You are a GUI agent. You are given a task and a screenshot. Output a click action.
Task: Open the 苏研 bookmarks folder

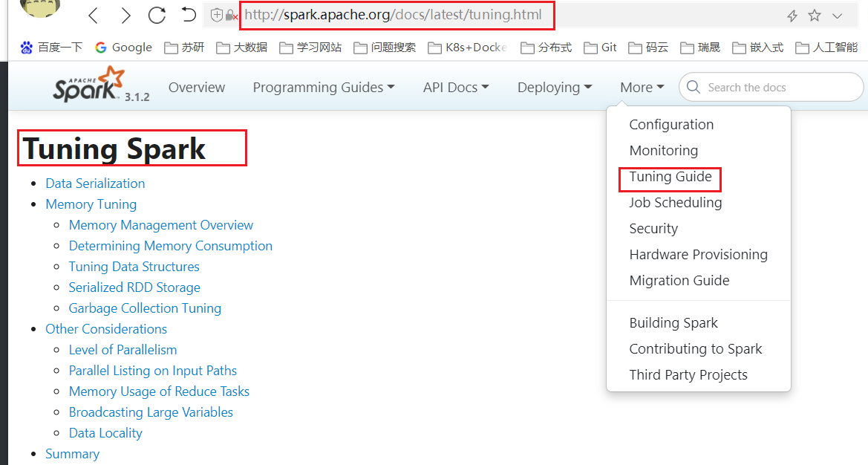pos(184,48)
